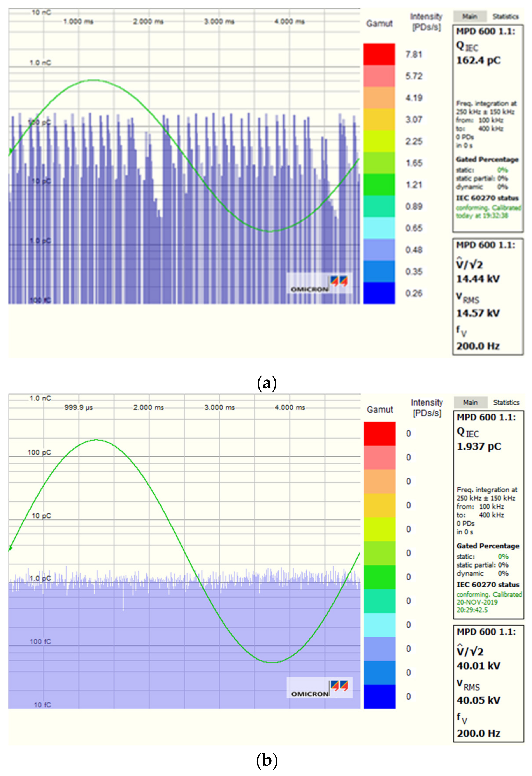Select red 7.81 gamut swatch
Viewport: 532px width, 776px height.
pos(379,54)
